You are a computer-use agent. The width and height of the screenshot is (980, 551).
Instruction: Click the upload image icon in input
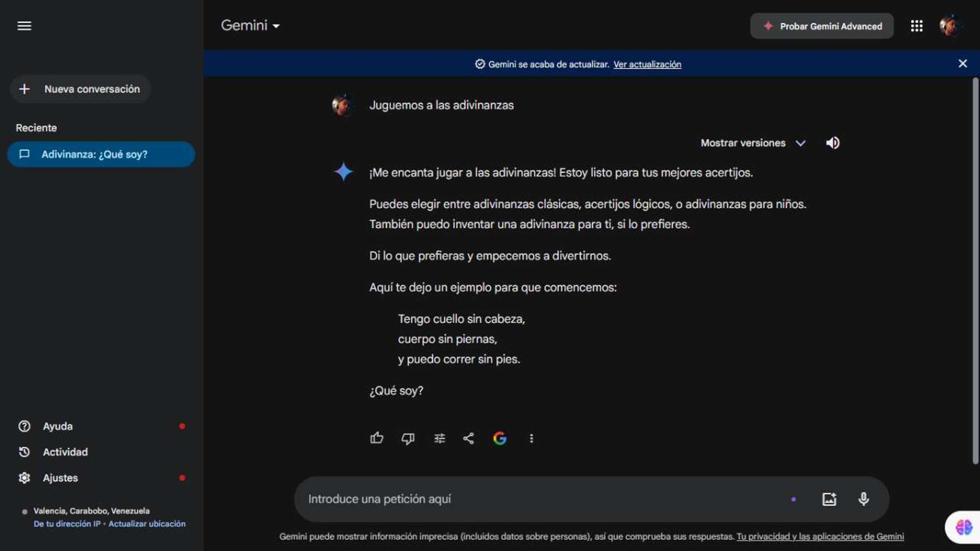point(829,498)
